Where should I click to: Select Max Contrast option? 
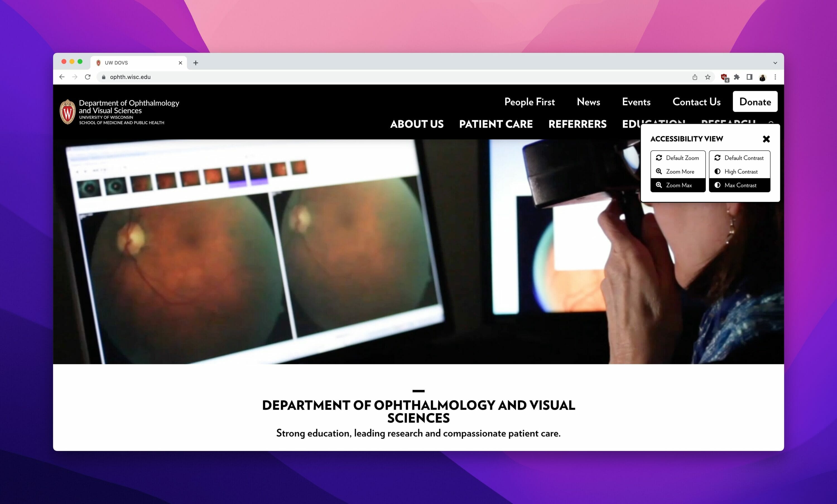(740, 185)
